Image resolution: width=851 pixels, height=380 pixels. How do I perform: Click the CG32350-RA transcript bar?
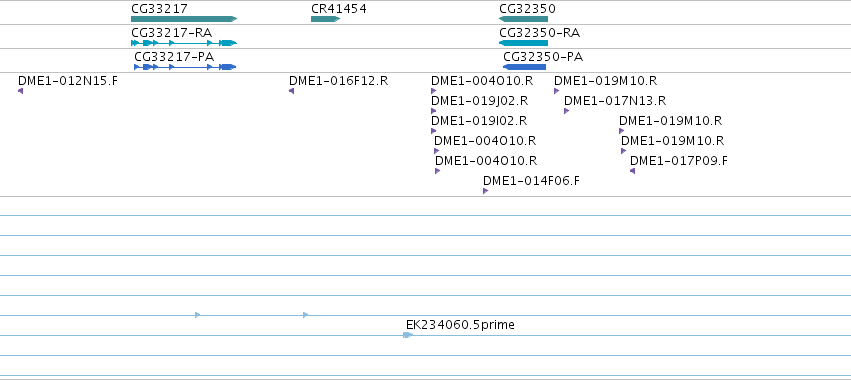(x=523, y=43)
